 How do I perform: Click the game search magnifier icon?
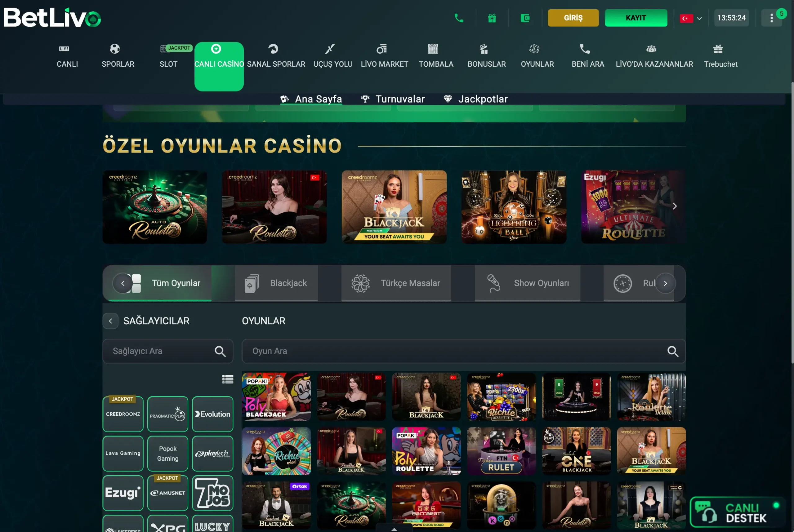point(672,351)
